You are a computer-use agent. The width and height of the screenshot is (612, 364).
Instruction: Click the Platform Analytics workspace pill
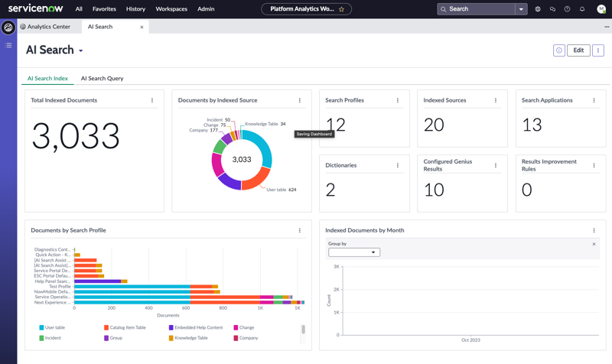tap(306, 9)
